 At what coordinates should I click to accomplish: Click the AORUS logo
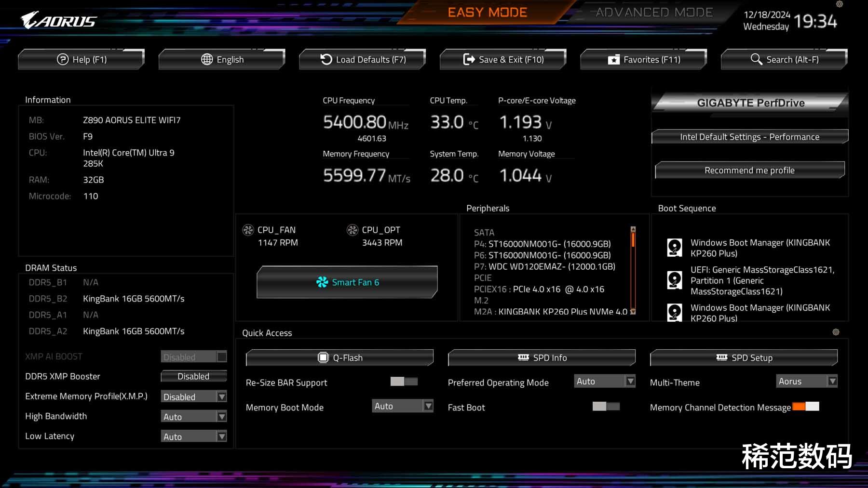58,20
